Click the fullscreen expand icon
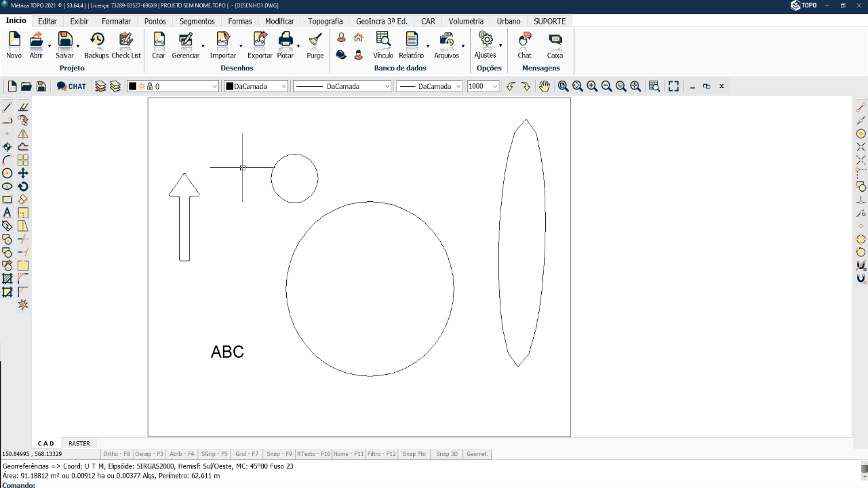This screenshot has height=488, width=868. pos(673,86)
